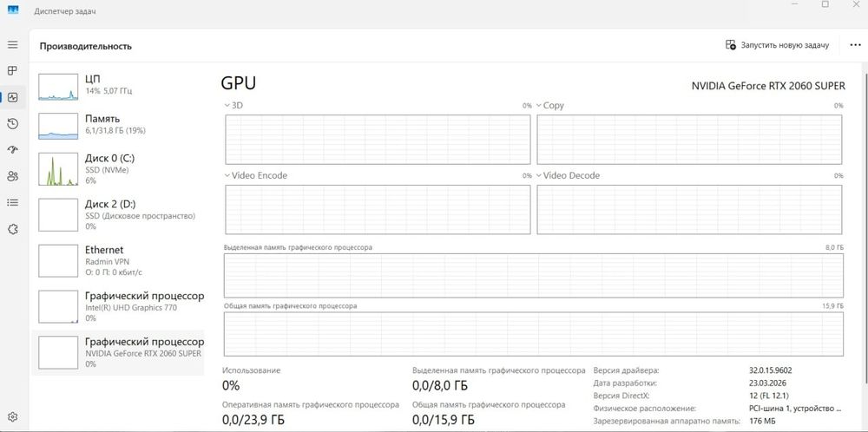Select Диск 0 (C:) entry
This screenshot has width=868, height=432.
[118, 168]
